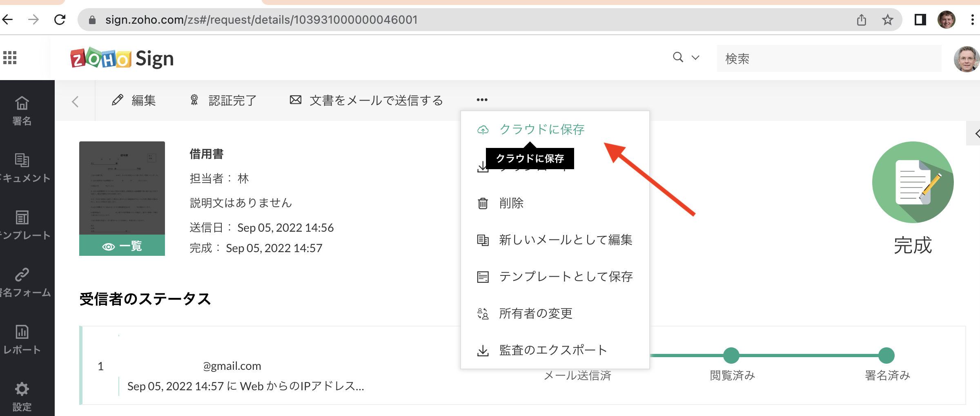Toggle the three-dots more actions menu
980x416 pixels.
(482, 100)
